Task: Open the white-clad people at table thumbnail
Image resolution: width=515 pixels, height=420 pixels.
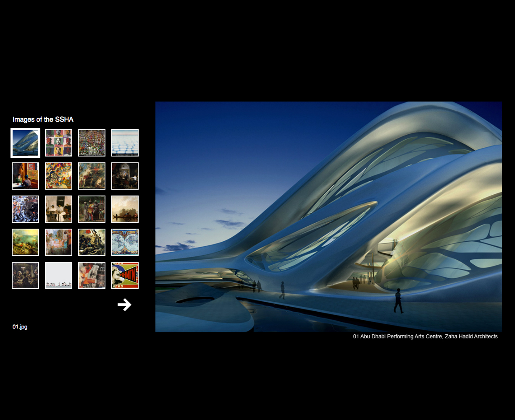Action: click(58, 209)
